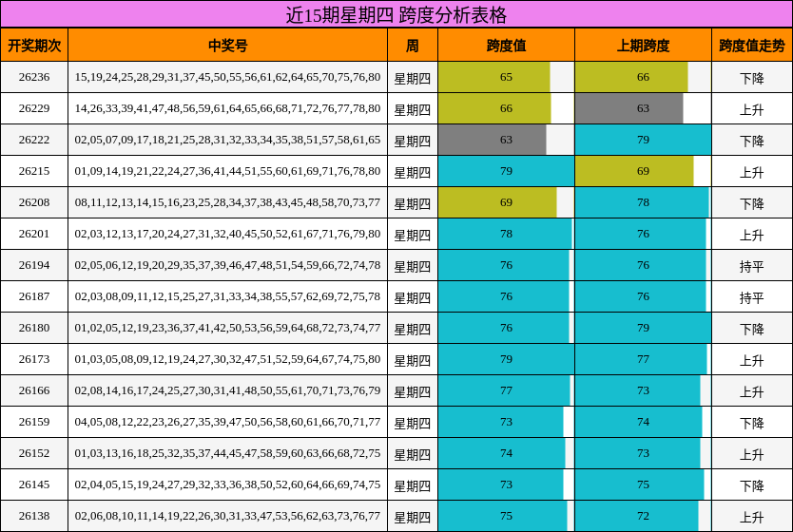
Task: Click span value 69 bar in row 26208
Action: (497, 202)
